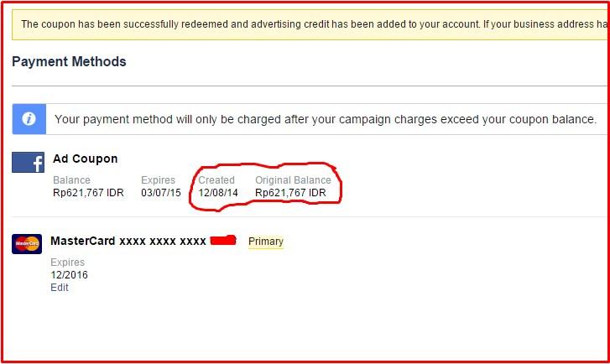610x364 pixels.
Task: Click the Edit link under MasterCard
Action: coord(60,288)
